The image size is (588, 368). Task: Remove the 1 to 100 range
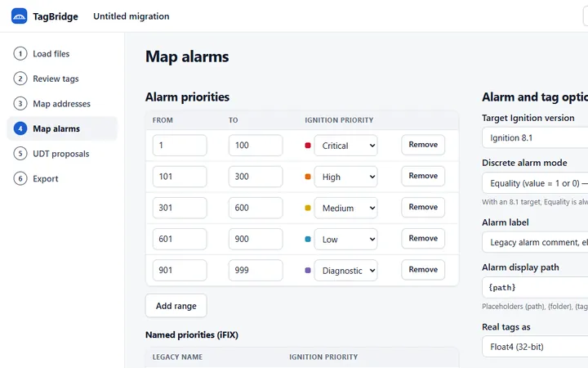pos(423,145)
